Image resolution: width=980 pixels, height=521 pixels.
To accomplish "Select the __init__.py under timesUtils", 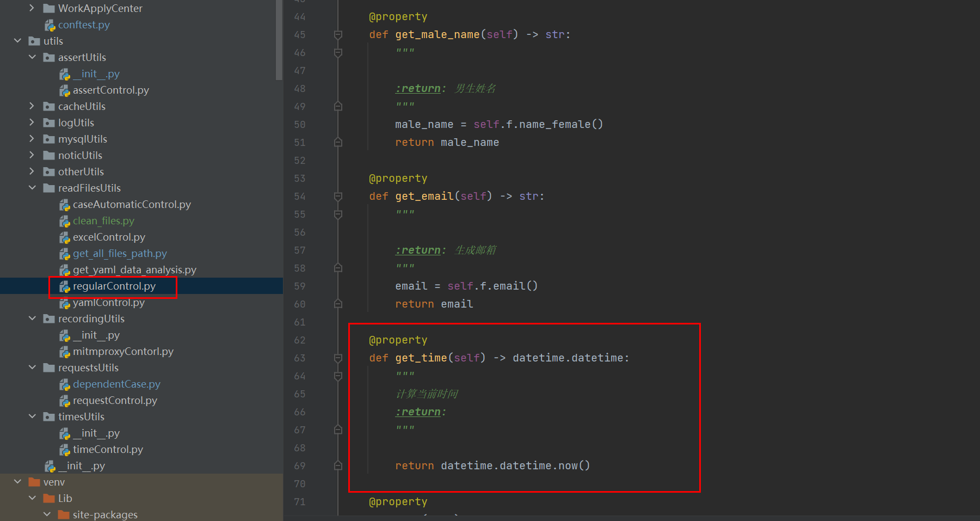I will pyautogui.click(x=96, y=433).
